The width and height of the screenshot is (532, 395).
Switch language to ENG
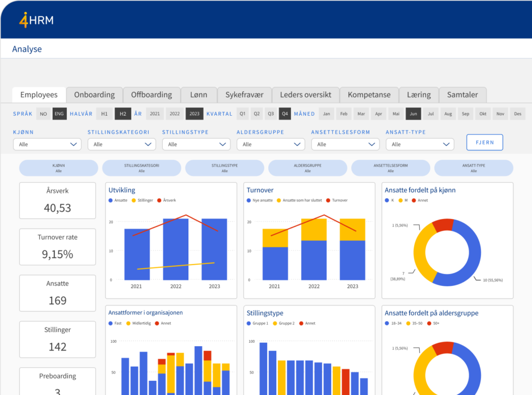coord(59,114)
